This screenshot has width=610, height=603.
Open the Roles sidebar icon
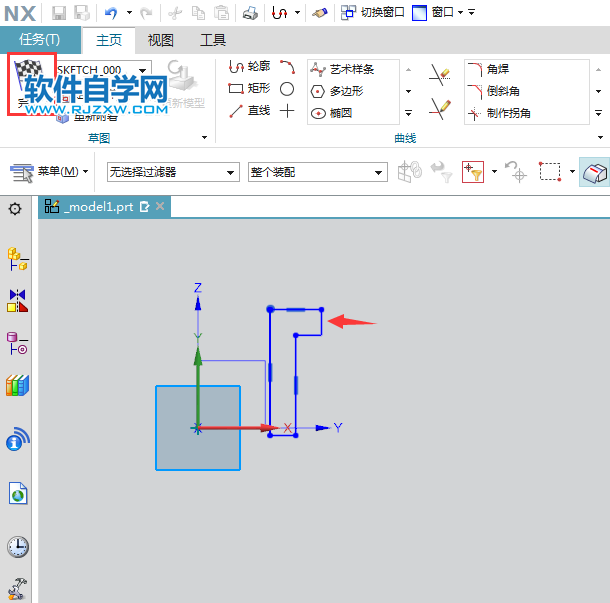[18, 588]
